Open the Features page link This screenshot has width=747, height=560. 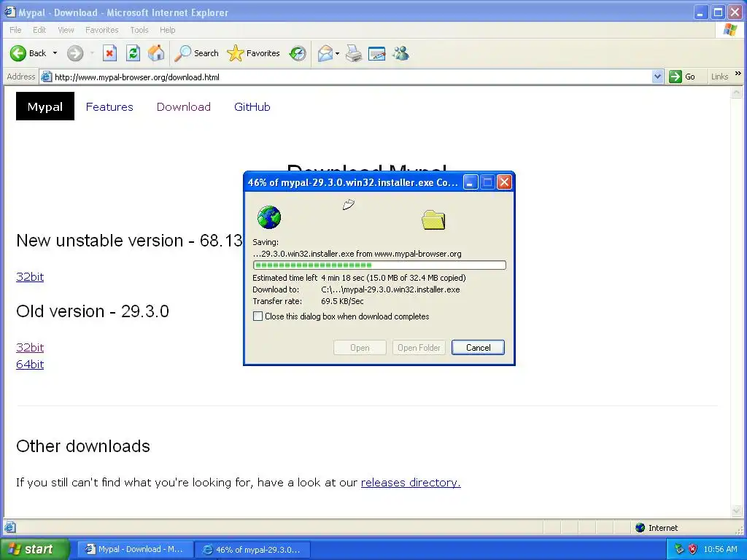click(x=109, y=106)
